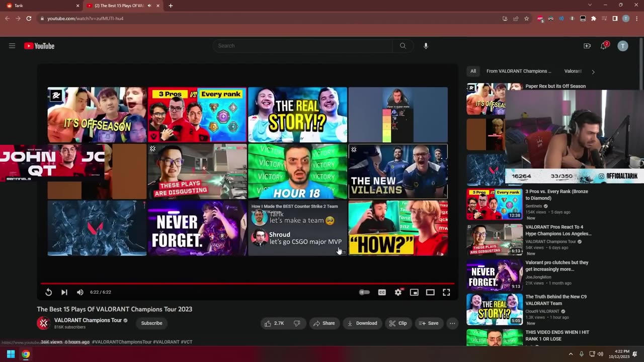Open THE NEW VILLAINS end-screen thumbnail
The height and width of the screenshot is (362, 644).
tap(398, 171)
